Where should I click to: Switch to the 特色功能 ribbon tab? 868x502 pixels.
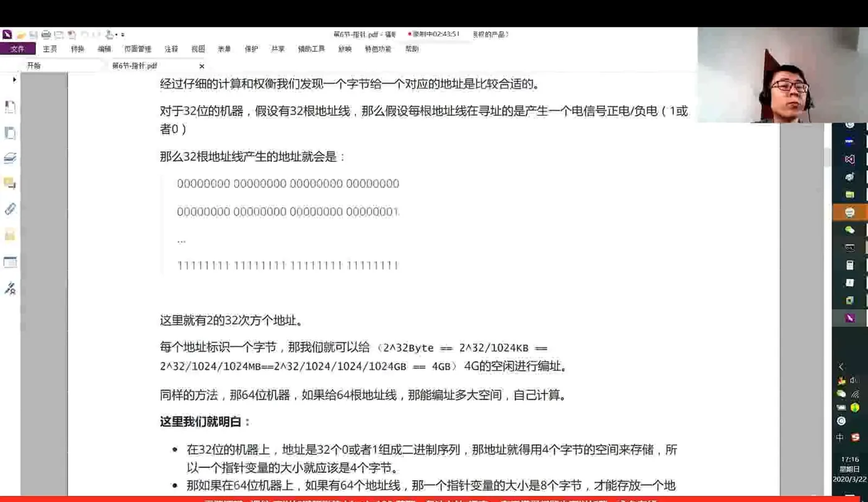point(378,49)
